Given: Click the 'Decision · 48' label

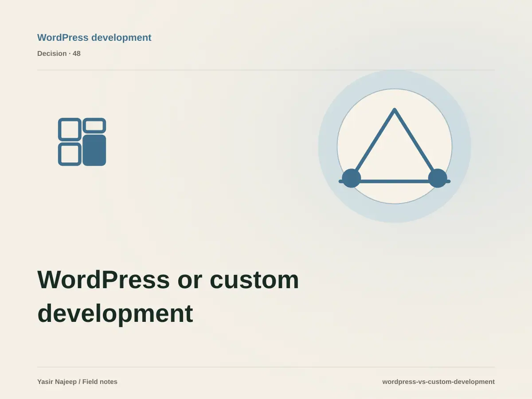Looking at the screenshot, I should pyautogui.click(x=59, y=54).
